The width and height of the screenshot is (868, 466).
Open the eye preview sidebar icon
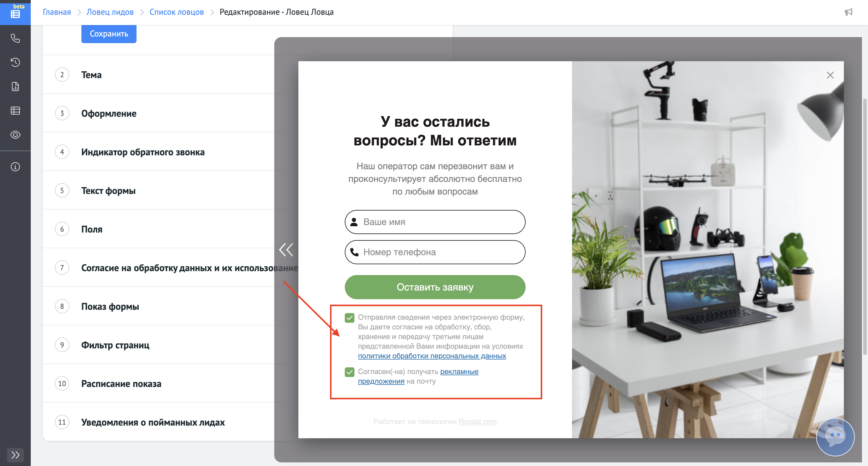pos(15,135)
